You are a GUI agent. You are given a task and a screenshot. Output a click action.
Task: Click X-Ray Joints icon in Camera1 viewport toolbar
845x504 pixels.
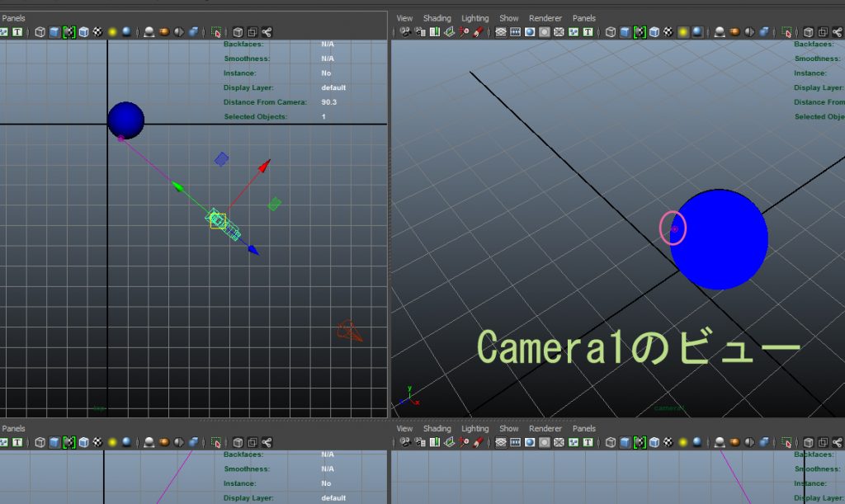point(838,32)
